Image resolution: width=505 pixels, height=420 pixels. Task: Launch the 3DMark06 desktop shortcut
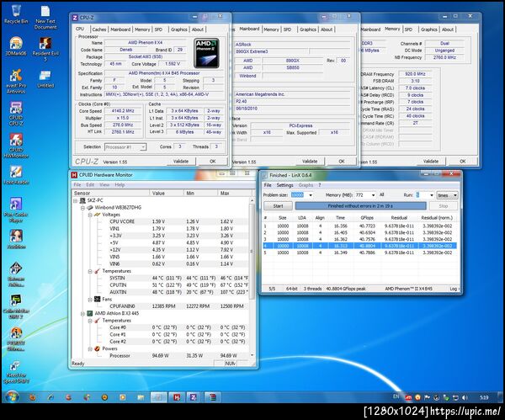16,46
